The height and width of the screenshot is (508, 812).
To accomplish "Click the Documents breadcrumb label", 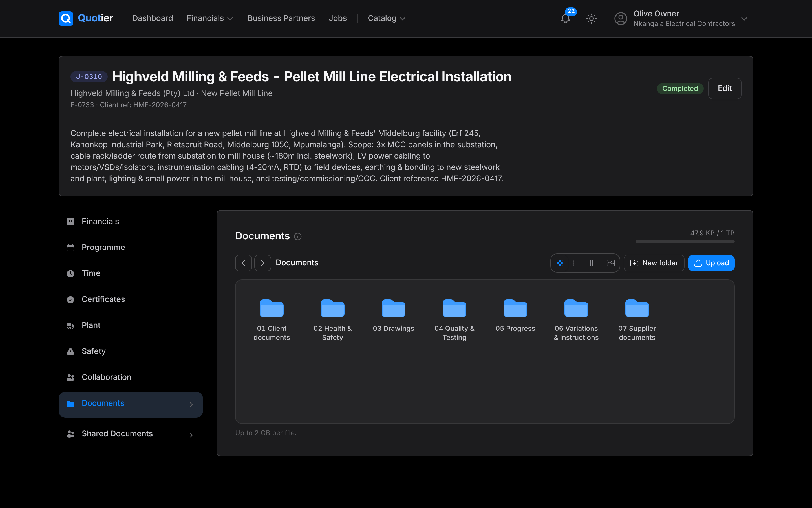I will click(x=297, y=263).
